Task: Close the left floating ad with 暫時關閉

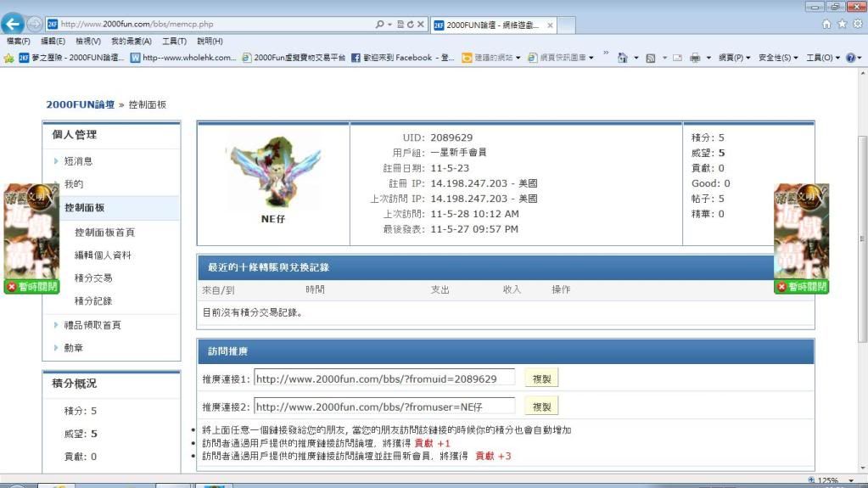Action: (x=31, y=287)
